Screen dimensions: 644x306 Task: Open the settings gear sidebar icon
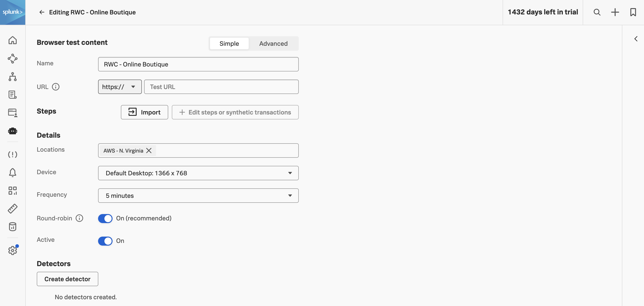click(12, 250)
